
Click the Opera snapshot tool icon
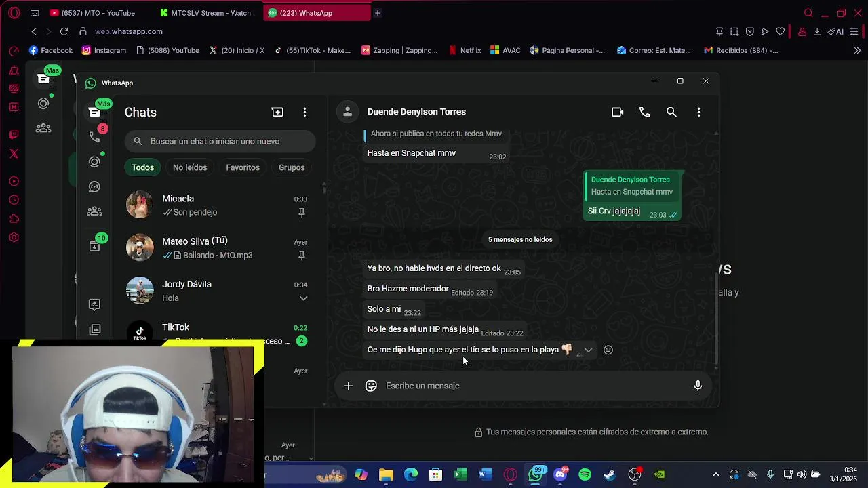(x=734, y=31)
